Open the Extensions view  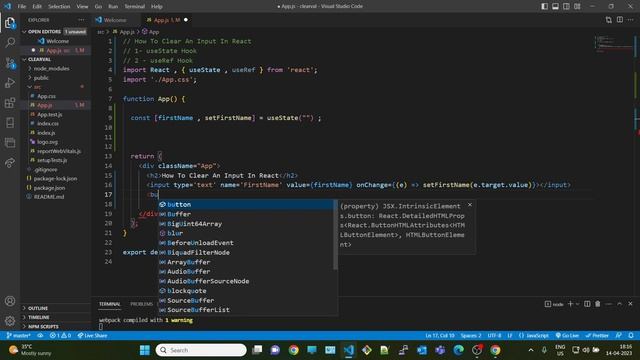10,102
